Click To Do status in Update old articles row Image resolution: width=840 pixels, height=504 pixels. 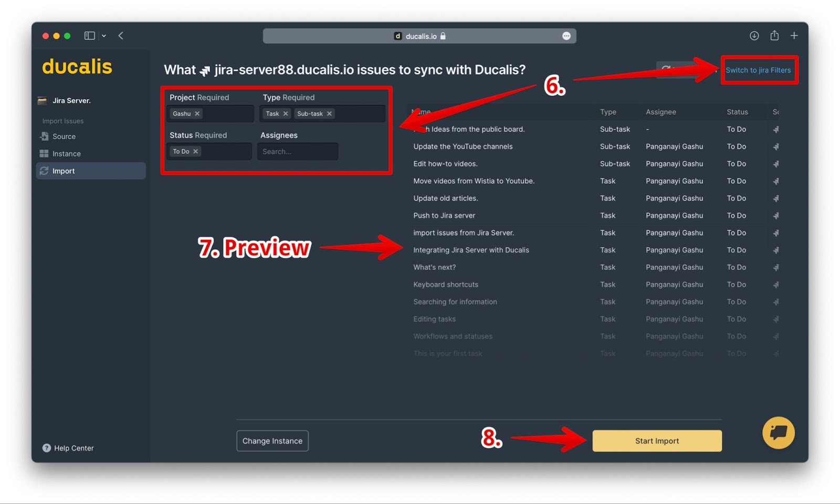click(736, 198)
